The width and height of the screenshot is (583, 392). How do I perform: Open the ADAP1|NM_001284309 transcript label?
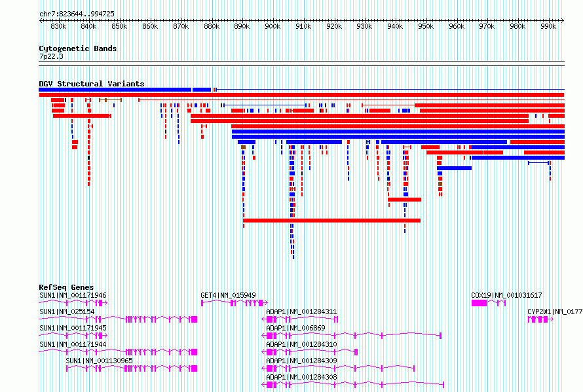(301, 361)
